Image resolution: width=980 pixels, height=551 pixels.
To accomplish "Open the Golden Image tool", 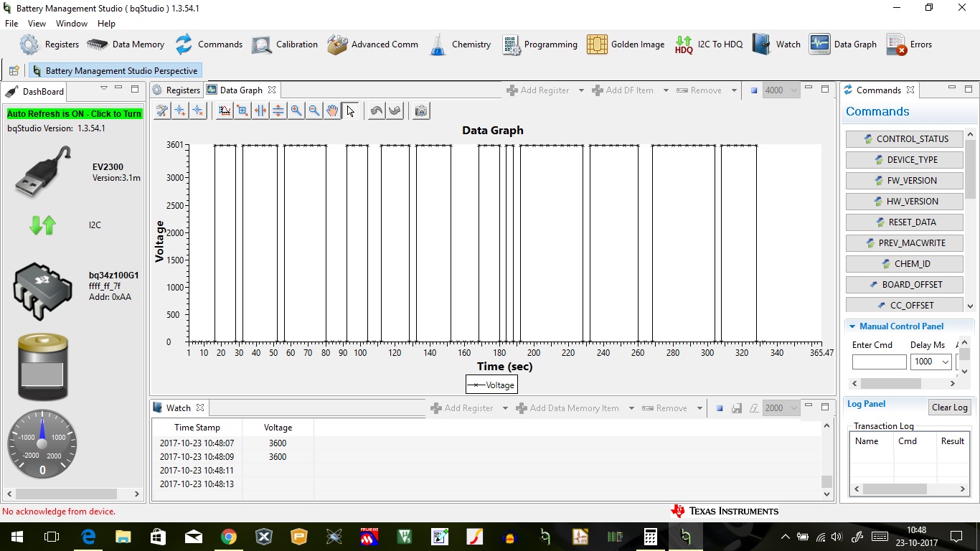I will tap(626, 44).
